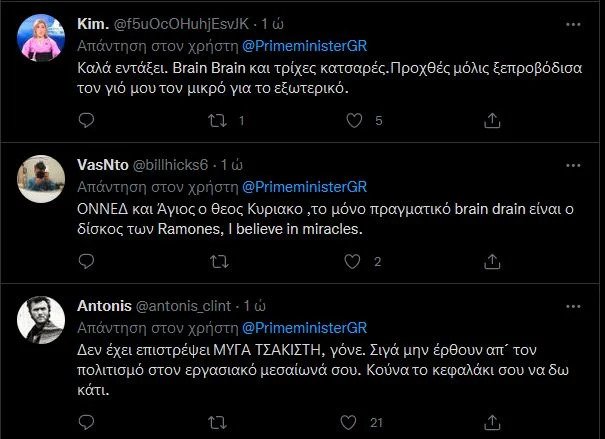
Task: Retweet VasNto's tweet
Action: [x=214, y=262]
